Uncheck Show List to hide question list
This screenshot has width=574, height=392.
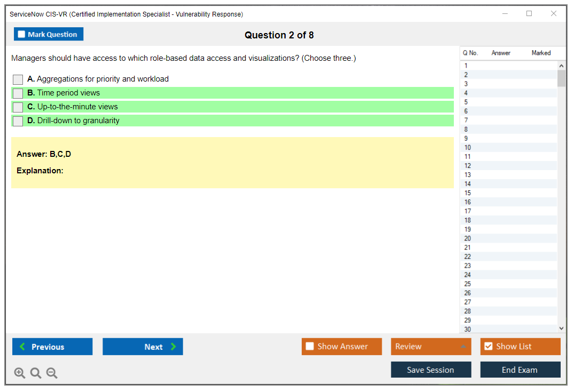[x=488, y=347]
